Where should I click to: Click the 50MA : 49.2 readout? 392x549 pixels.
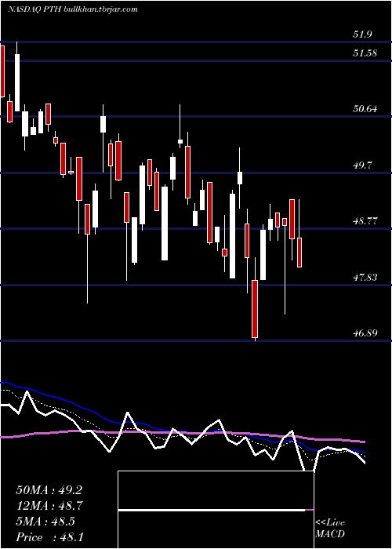point(49,490)
